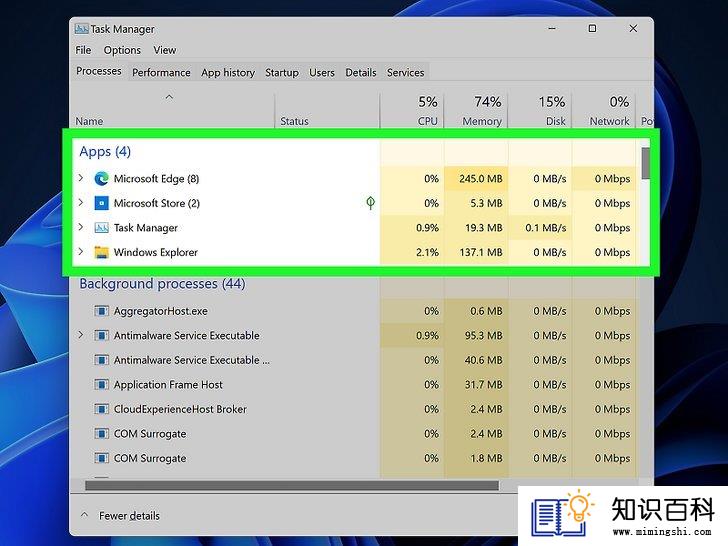Click the Task Manager title bar icon
This screenshot has height=546, width=728.
click(x=81, y=29)
